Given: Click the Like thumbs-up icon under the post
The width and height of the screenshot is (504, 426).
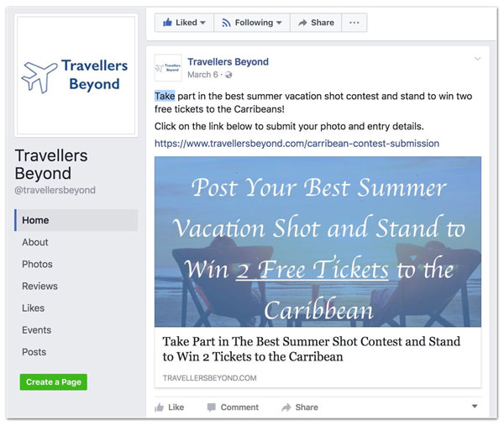Looking at the screenshot, I should 159,408.
